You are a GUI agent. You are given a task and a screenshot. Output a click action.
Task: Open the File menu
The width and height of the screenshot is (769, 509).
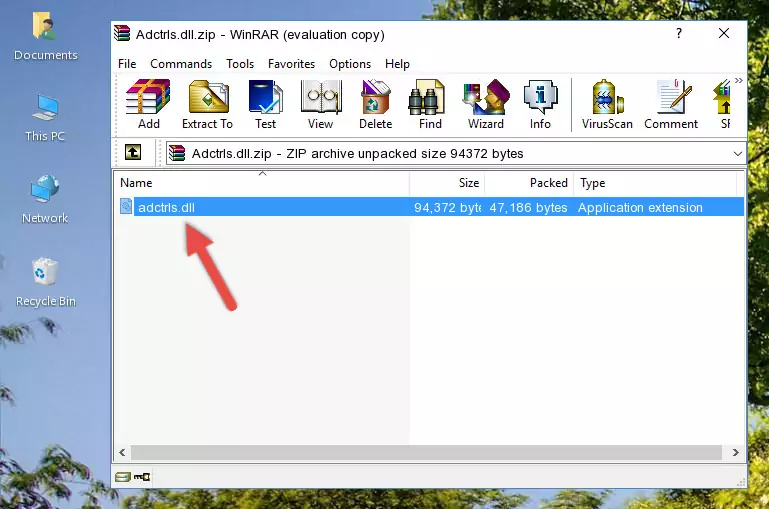tap(127, 64)
